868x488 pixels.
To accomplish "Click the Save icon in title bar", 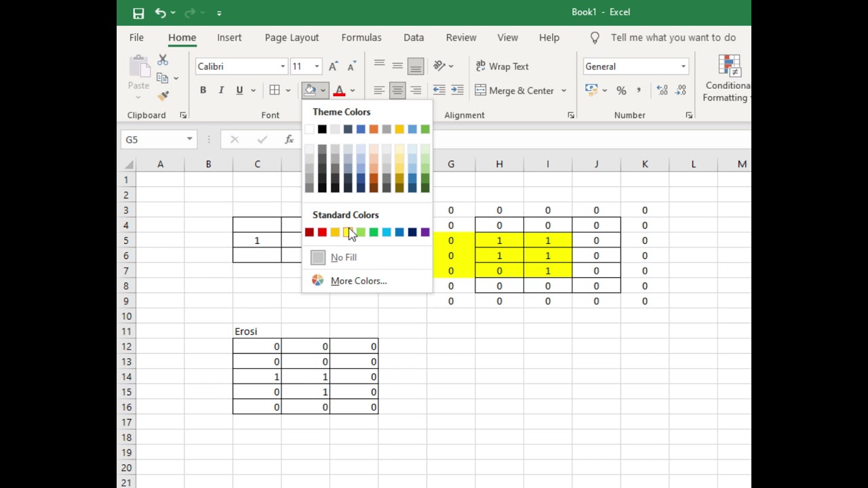I will (x=138, y=13).
